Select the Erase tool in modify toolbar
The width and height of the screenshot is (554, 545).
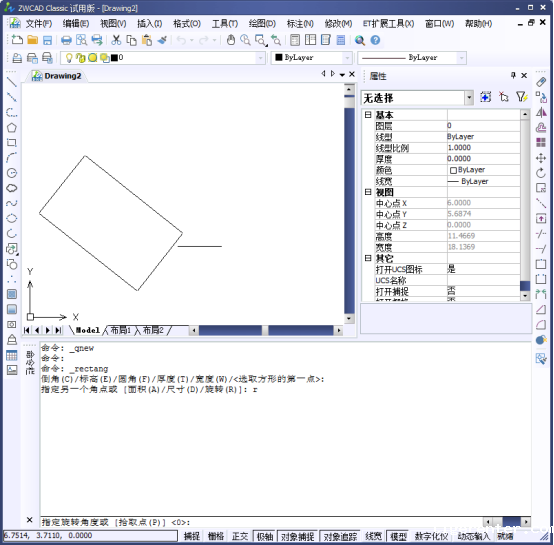coord(541,82)
